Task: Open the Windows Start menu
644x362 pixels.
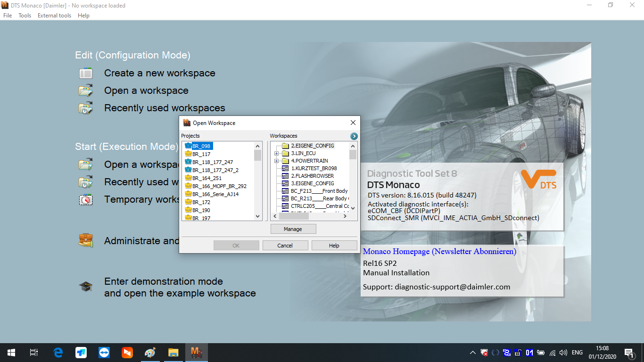Action: pyautogui.click(x=11, y=353)
